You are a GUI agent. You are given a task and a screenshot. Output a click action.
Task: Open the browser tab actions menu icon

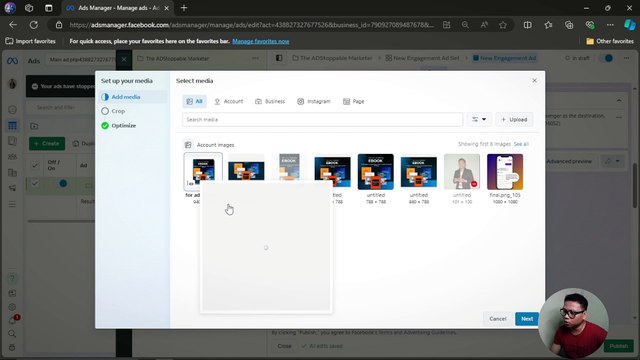coord(49,8)
